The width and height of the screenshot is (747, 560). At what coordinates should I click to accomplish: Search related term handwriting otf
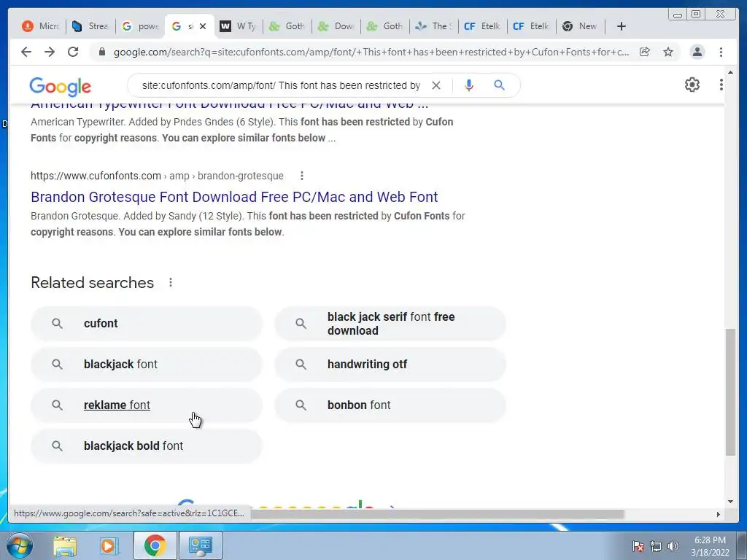click(390, 365)
